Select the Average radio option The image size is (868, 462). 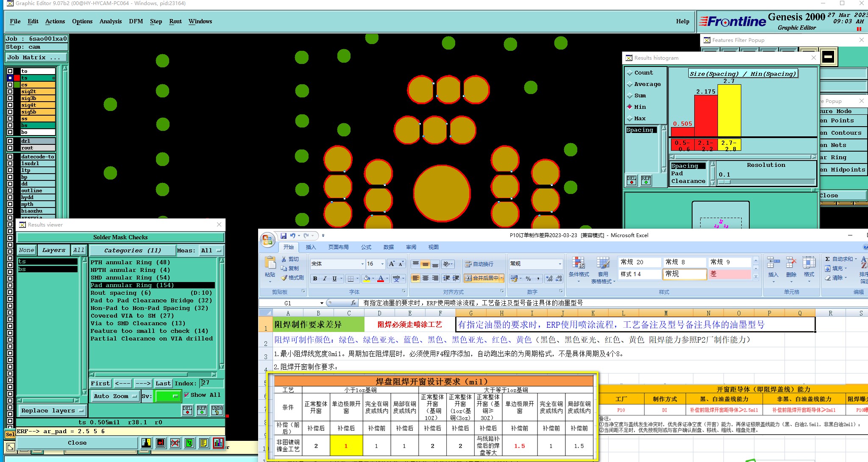[630, 84]
